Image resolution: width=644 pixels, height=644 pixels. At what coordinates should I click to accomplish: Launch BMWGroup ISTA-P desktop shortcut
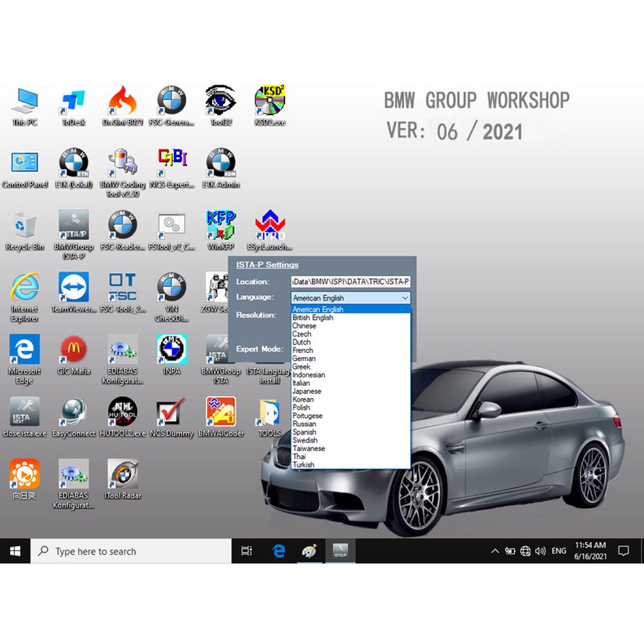(73, 234)
